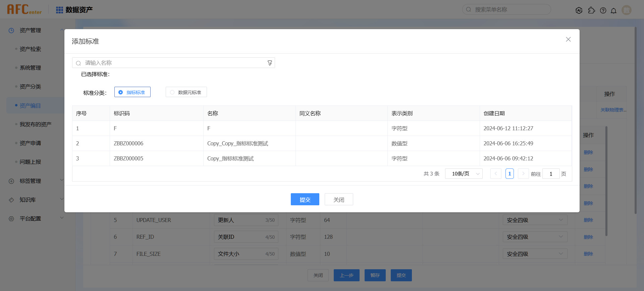The image size is (644, 291).
Task: Open the notifications bell icon
Action: coord(613,10)
